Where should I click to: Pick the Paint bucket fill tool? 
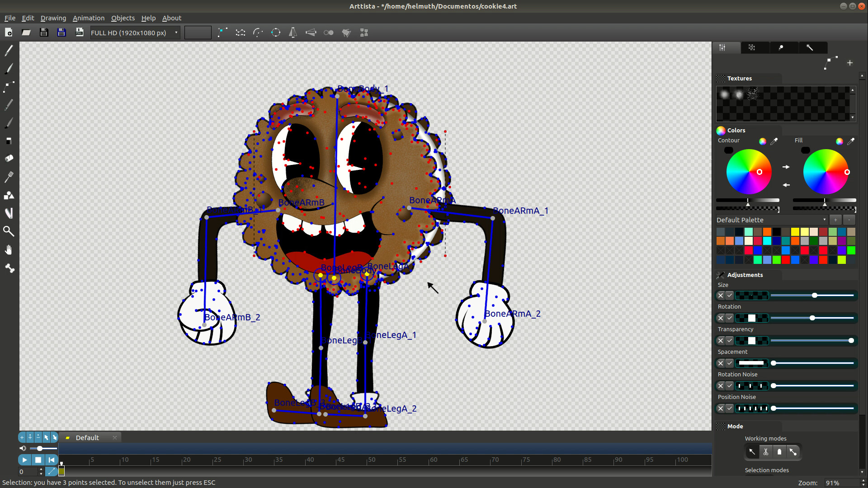tap(9, 158)
